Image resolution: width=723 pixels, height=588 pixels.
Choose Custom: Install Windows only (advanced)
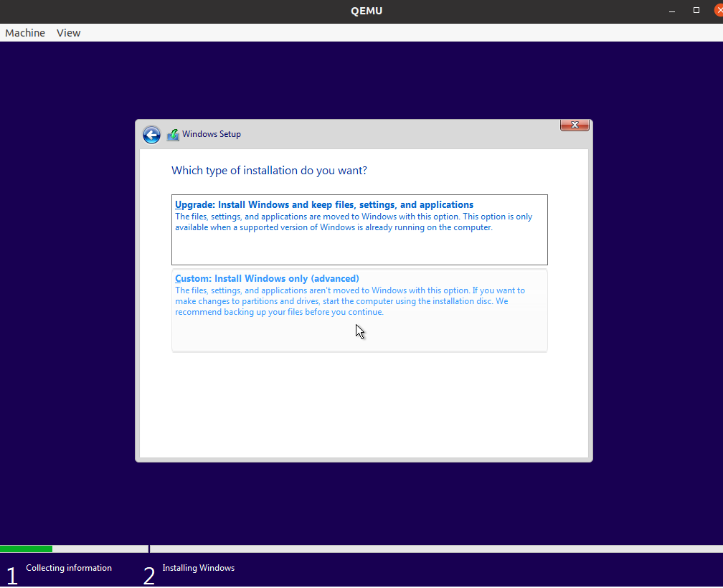[x=359, y=310]
